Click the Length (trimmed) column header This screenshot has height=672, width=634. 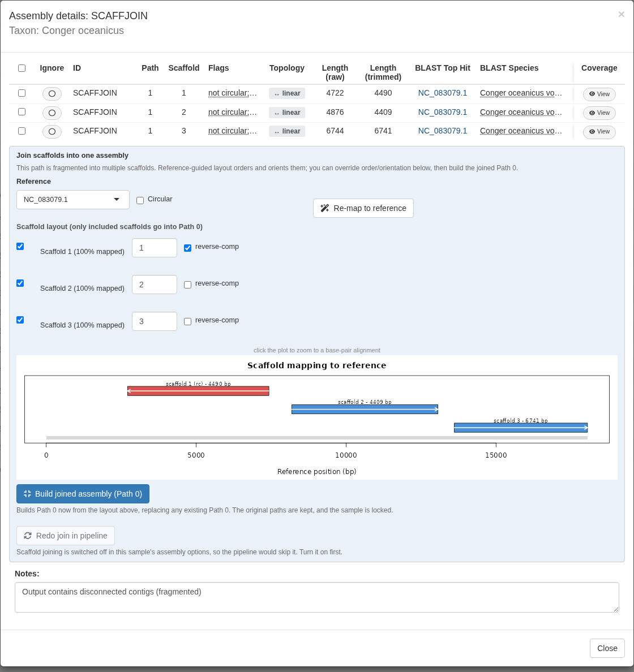point(383,72)
